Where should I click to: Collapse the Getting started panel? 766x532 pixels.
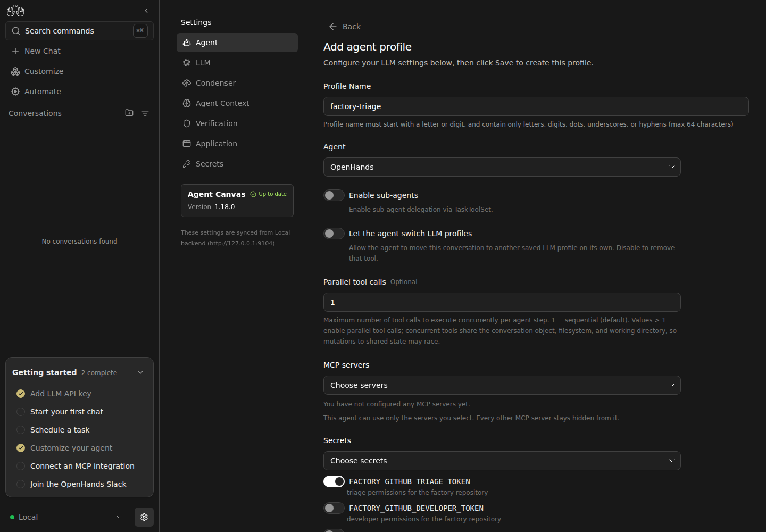click(x=140, y=372)
